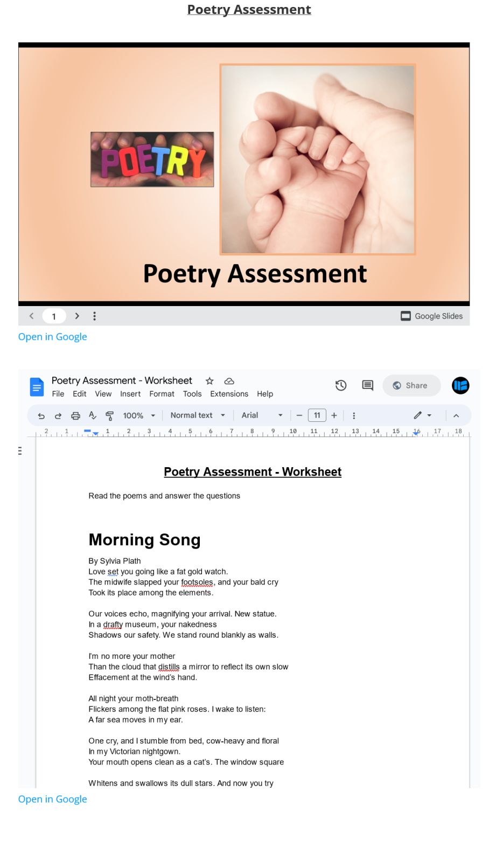489x868 pixels.
Task: Click the redo arrow in Docs toolbar
Action: point(58,415)
